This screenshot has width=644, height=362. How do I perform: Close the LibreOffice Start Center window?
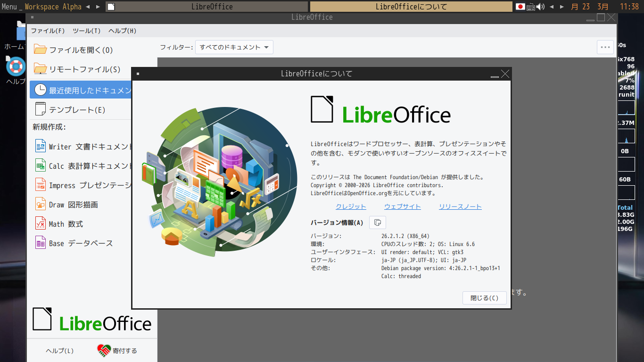click(x=611, y=17)
